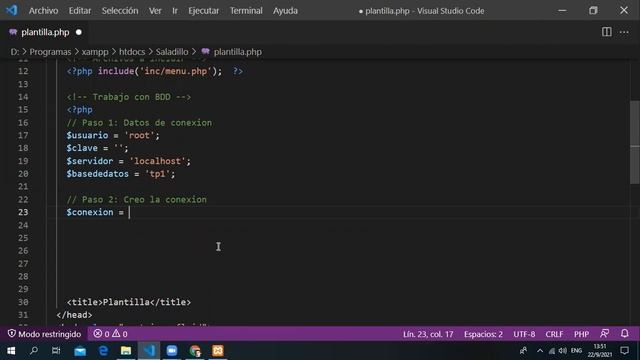
Task: Open the Ir menu
Action: (175, 11)
